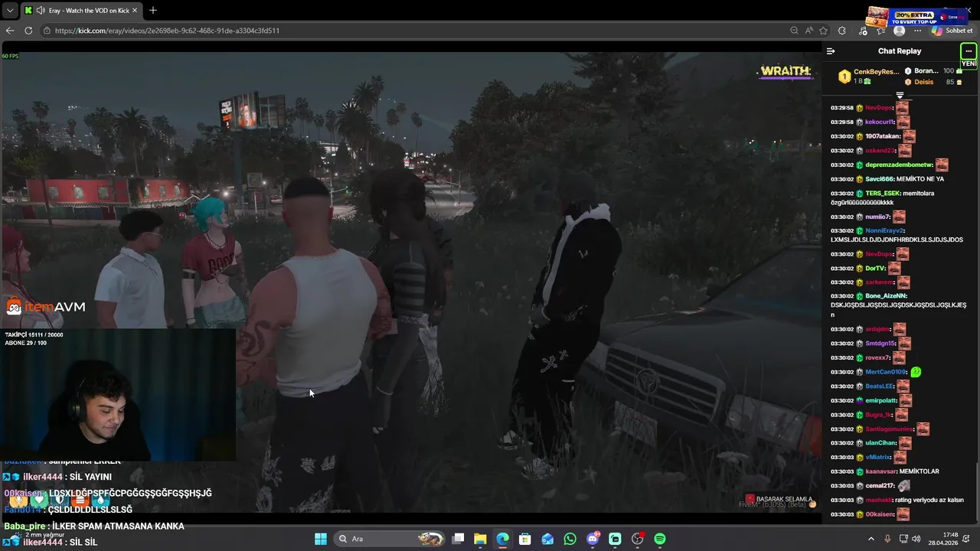
Task: Open the browser tab list dropdown
Action: (9, 10)
